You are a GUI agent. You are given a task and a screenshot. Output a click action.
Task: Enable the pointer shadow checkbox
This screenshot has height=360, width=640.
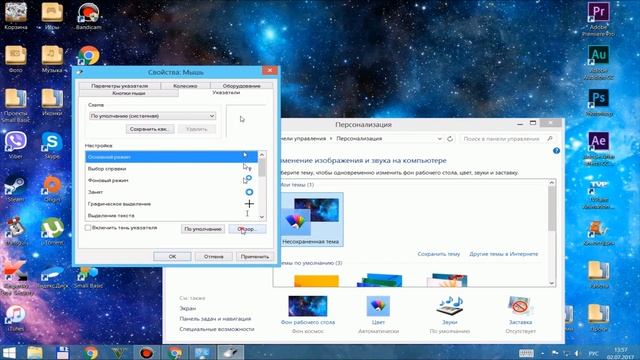(88, 228)
